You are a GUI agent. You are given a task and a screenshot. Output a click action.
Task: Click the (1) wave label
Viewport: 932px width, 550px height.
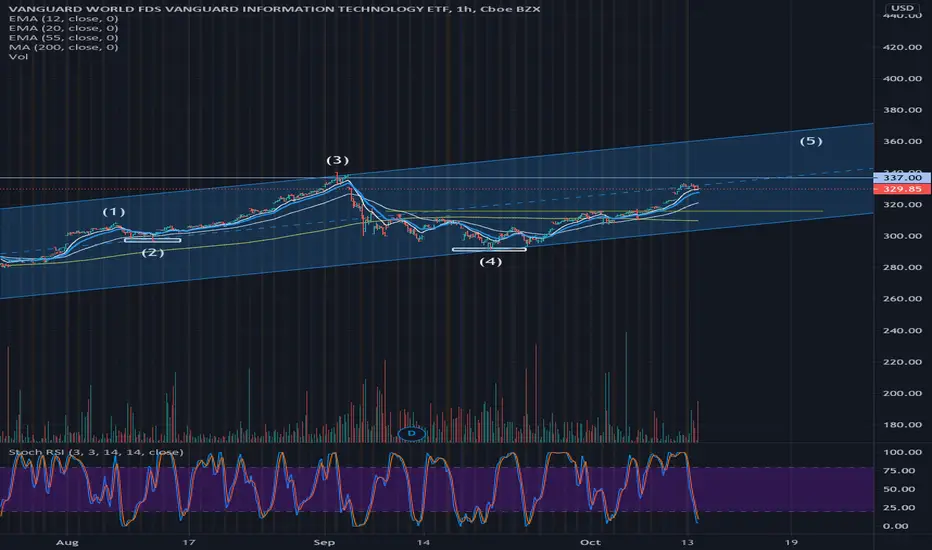pyautogui.click(x=114, y=212)
